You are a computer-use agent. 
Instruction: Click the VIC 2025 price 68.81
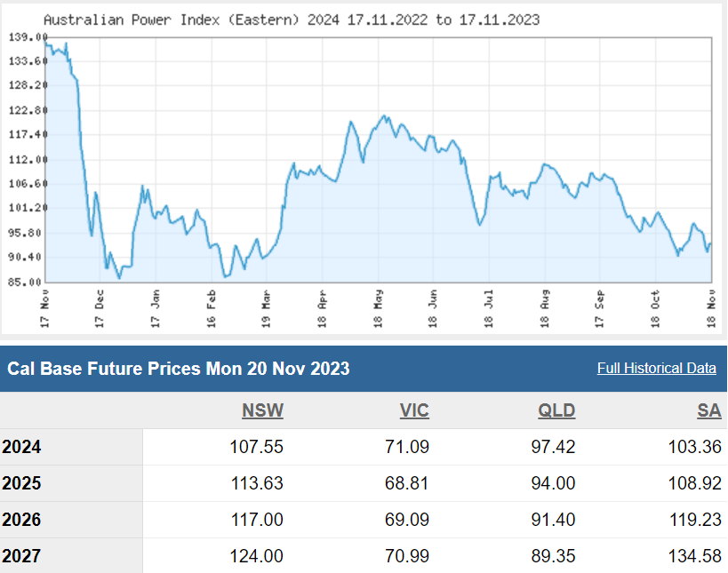(404, 483)
